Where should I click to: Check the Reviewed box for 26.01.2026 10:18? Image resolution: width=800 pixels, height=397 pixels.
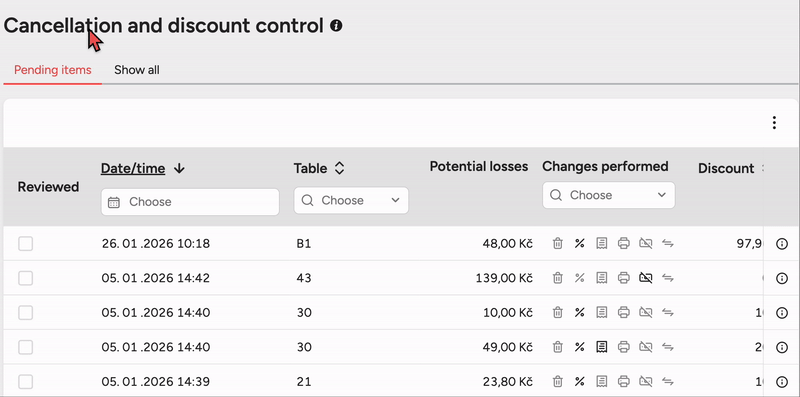coord(26,244)
